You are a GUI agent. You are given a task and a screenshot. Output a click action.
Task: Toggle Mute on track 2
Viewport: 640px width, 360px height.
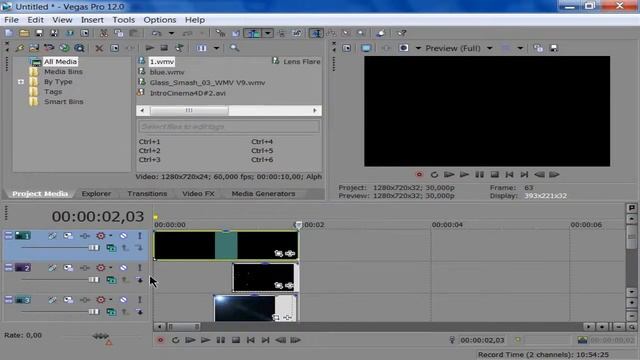123,268
